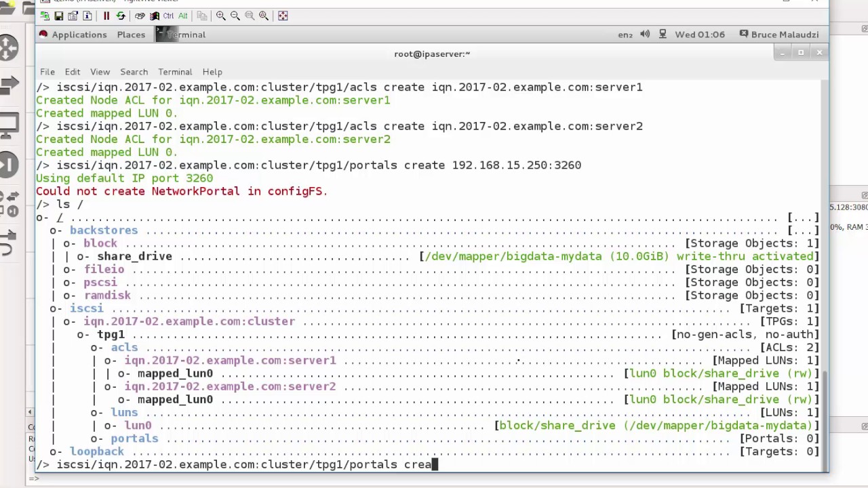Send Ctrl+Alt+Del to remote host
868x488 pixels.
coord(140,16)
